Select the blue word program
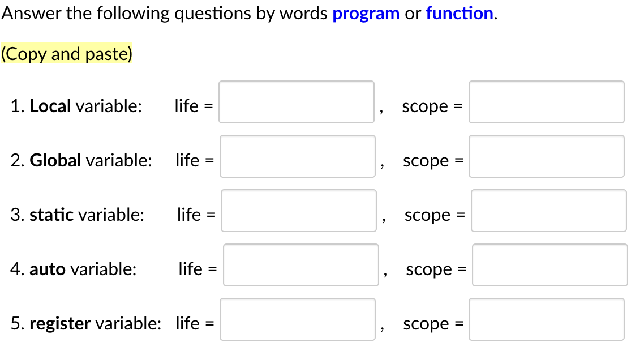644x351 pixels. [x=366, y=13]
